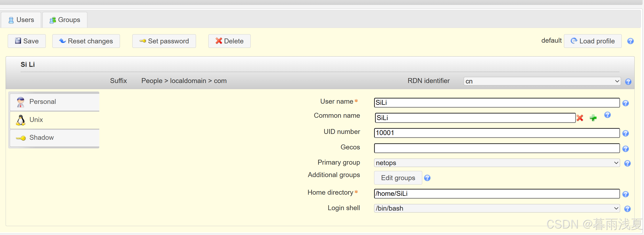The width and height of the screenshot is (644, 235).
Task: Open the Login shell dropdown showing /bin/bash
Action: coord(497,208)
